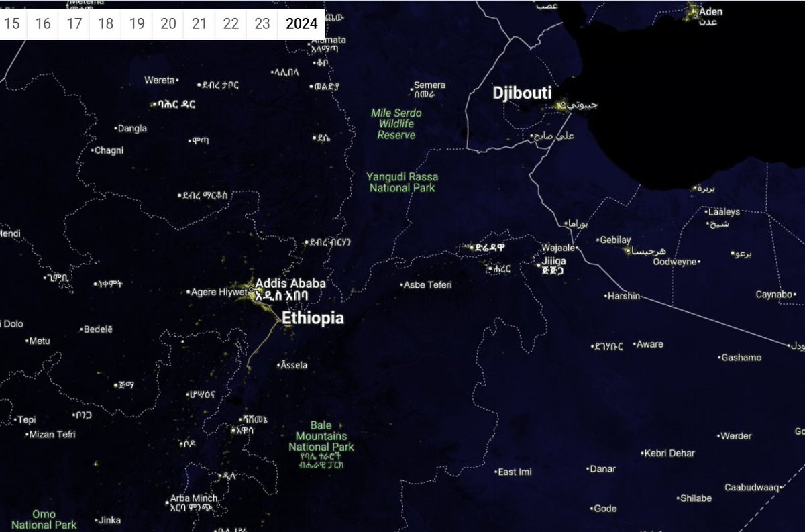
Task: Click the Harshin town label
Action: click(624, 296)
